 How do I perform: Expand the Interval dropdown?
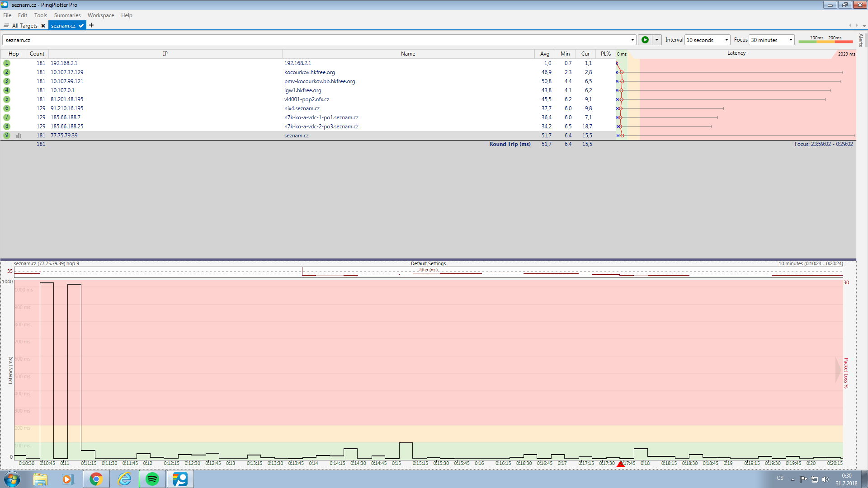pyautogui.click(x=726, y=40)
